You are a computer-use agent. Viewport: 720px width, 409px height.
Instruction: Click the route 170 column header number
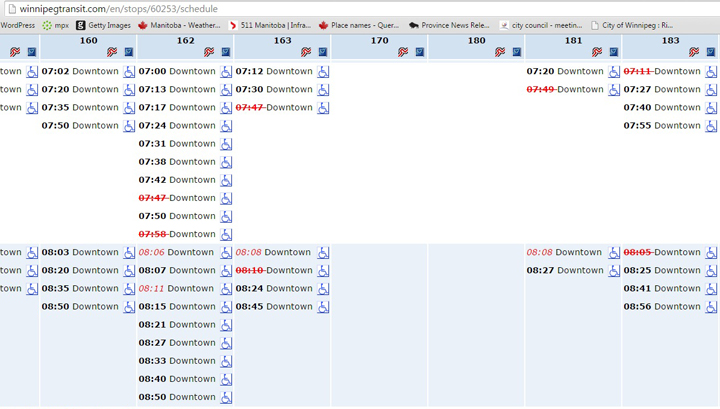tap(380, 40)
